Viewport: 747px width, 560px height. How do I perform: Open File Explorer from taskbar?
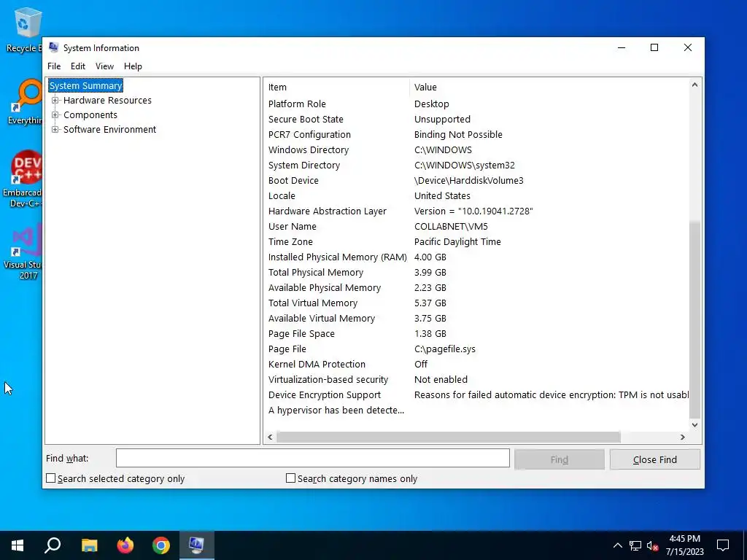[x=89, y=545]
